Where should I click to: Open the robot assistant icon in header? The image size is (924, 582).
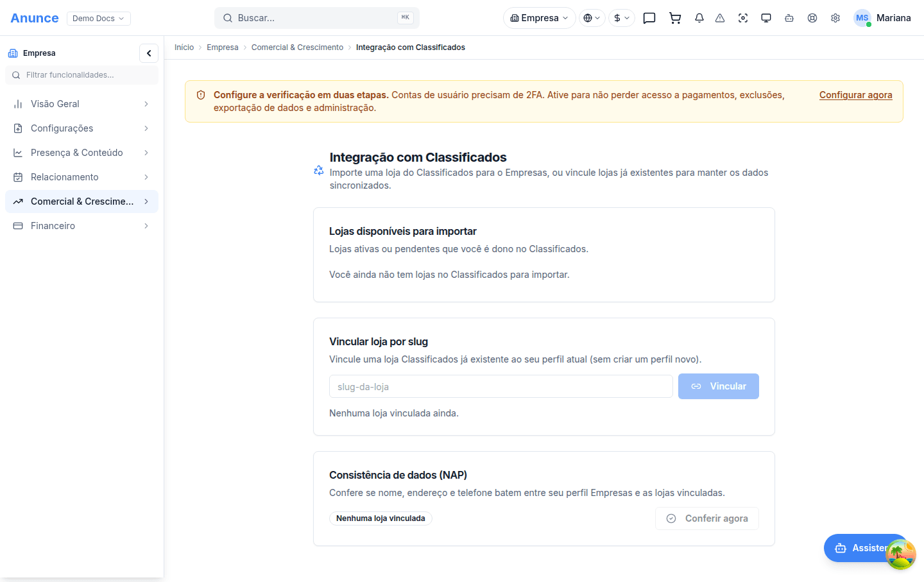(789, 18)
